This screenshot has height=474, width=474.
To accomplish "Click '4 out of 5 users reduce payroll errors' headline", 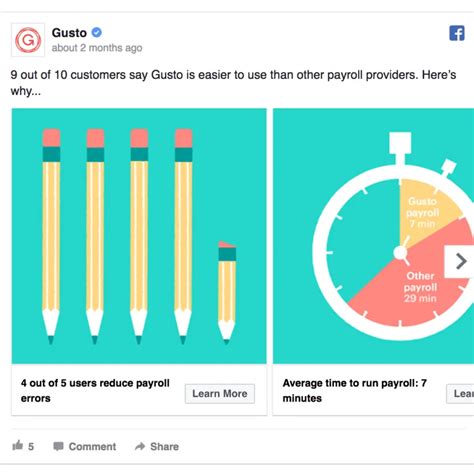I will pyautogui.click(x=95, y=390).
